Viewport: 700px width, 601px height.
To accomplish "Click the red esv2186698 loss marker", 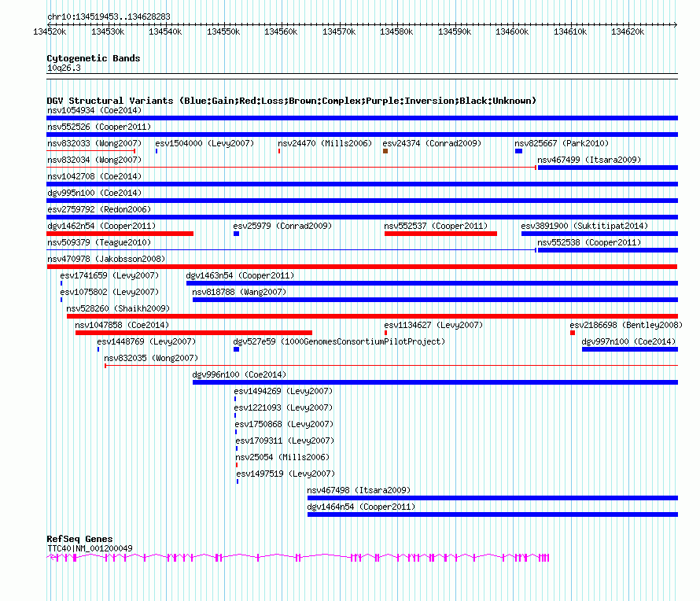I will pos(573,333).
